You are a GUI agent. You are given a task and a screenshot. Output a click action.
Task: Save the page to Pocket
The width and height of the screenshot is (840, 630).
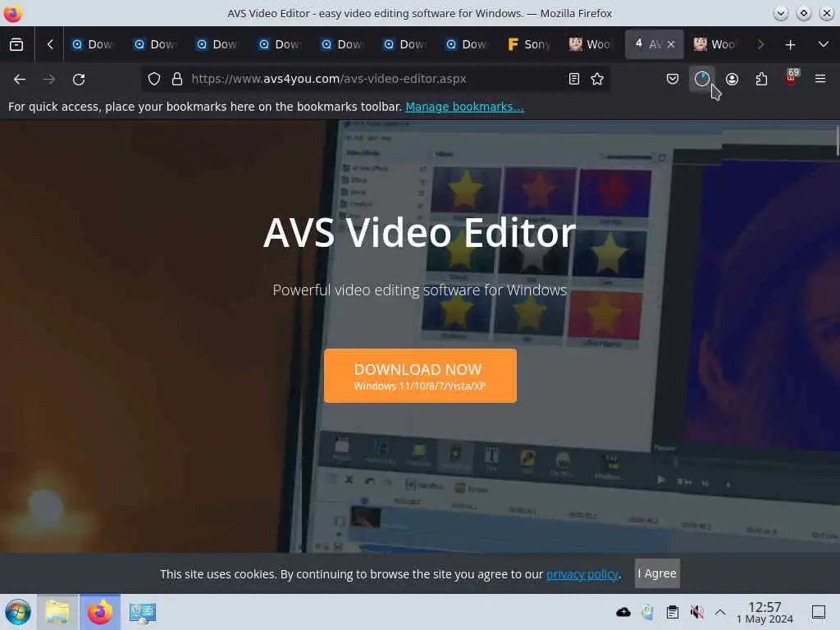click(673, 80)
